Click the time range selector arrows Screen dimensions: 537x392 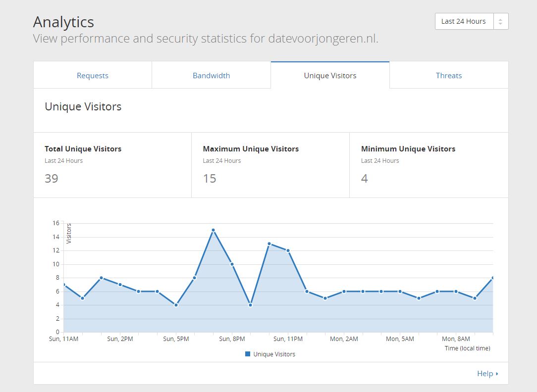500,22
